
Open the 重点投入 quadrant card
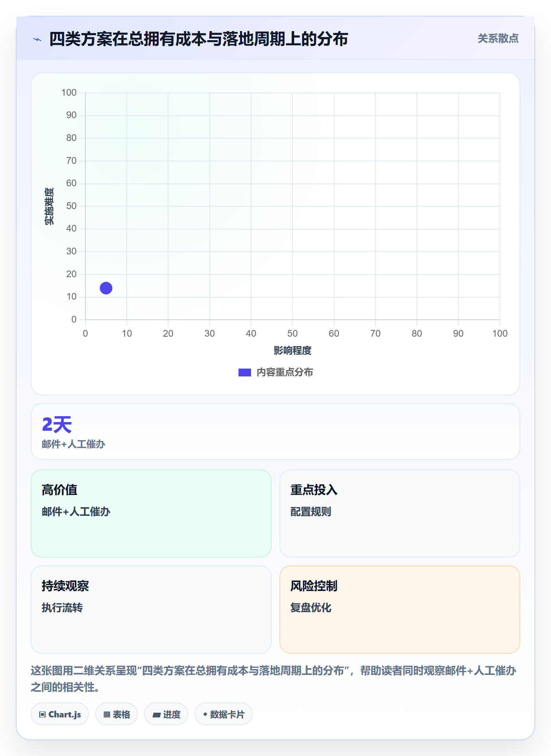pyautogui.click(x=400, y=513)
